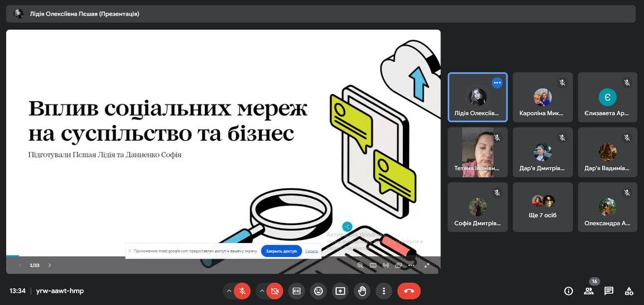Click the zoom magnifier in slide toolbar
The image size is (644, 305).
pos(360,265)
